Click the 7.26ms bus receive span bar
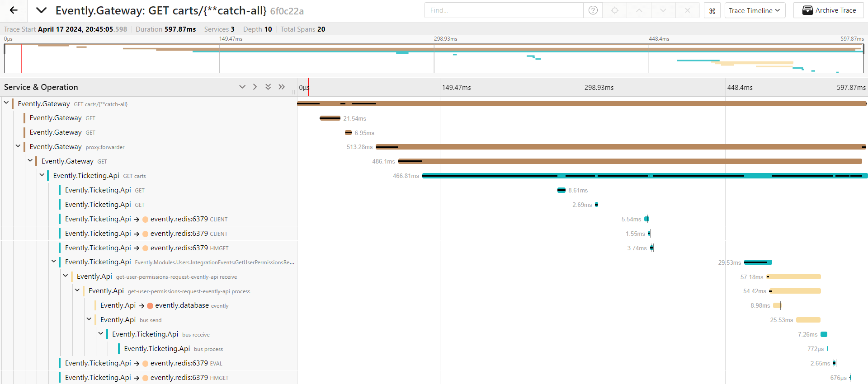Image resolution: width=868 pixels, height=384 pixels. coord(824,334)
